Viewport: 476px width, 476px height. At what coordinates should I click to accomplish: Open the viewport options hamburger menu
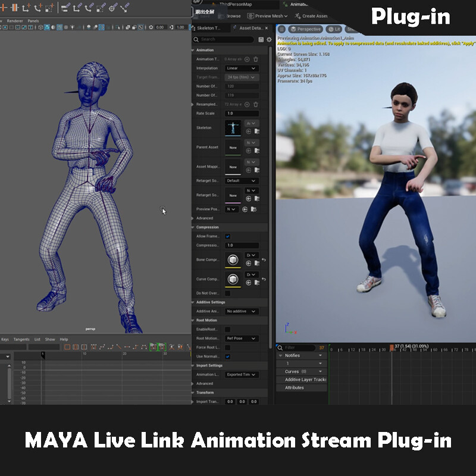pyautogui.click(x=281, y=29)
